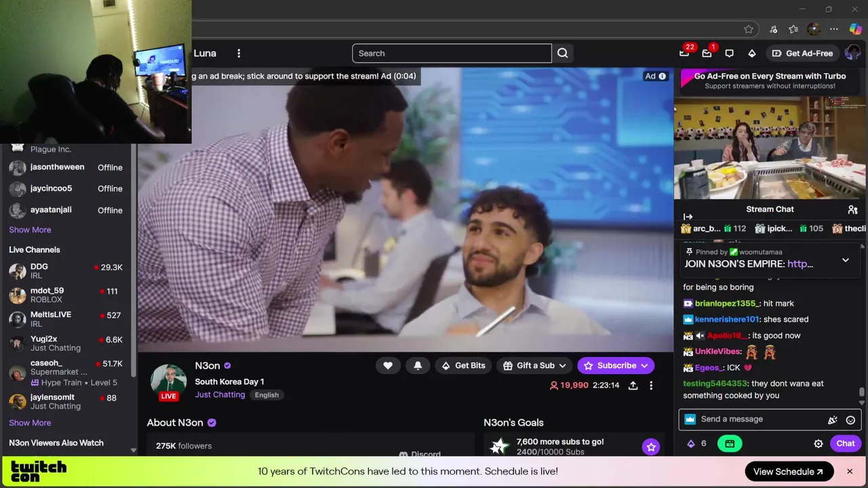This screenshot has height=488, width=868.
Task: Click the green rewards icon below chat
Action: coord(730,443)
